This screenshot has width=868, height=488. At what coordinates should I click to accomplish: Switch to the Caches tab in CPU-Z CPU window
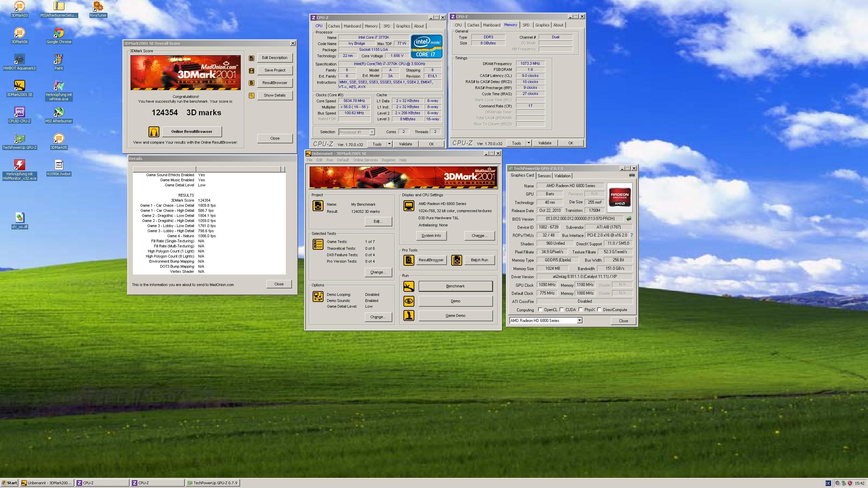point(334,26)
